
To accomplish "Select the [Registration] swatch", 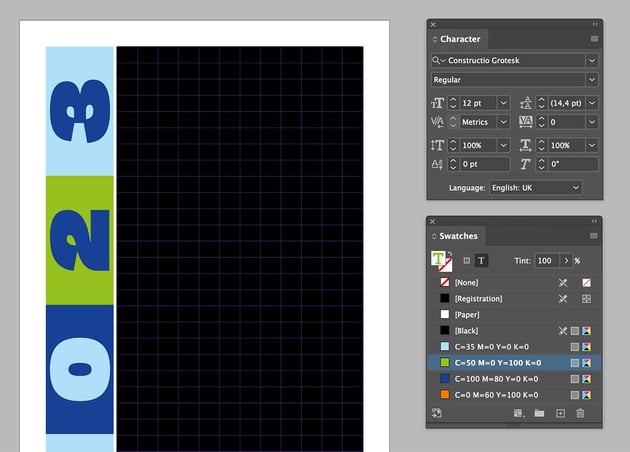I will click(514, 299).
